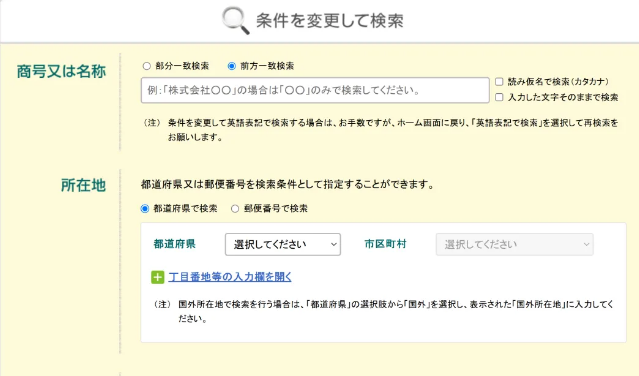
Task: Click the magnifying glass search icon
Action: coord(236,21)
